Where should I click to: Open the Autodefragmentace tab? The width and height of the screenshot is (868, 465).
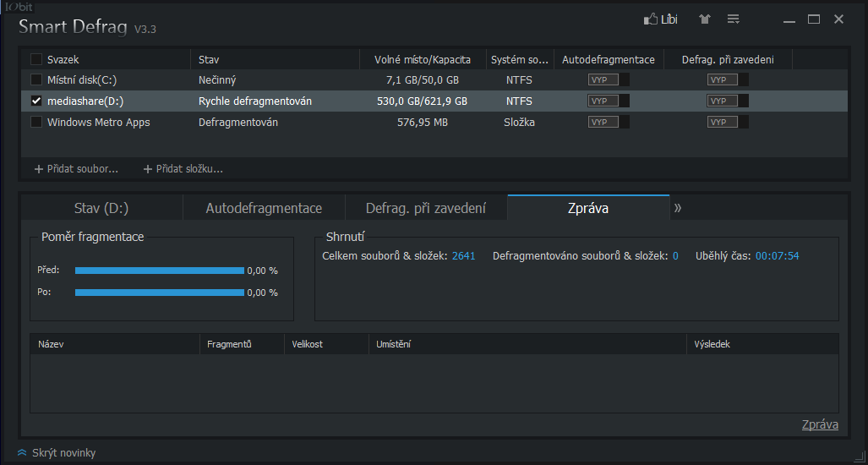click(x=264, y=208)
